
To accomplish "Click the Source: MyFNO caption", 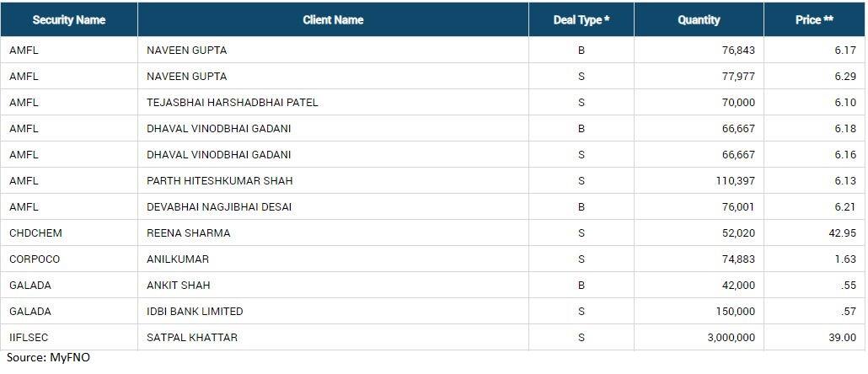I will pos(48,358).
